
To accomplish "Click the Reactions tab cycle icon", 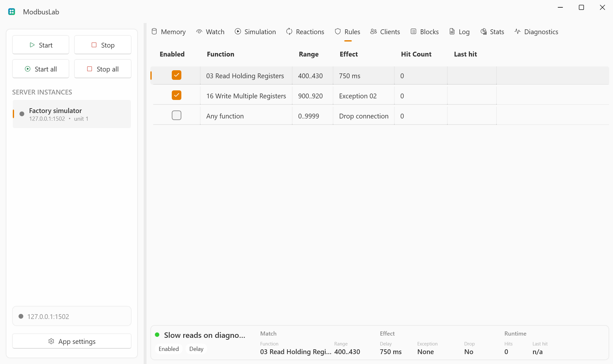I will 289,31.
